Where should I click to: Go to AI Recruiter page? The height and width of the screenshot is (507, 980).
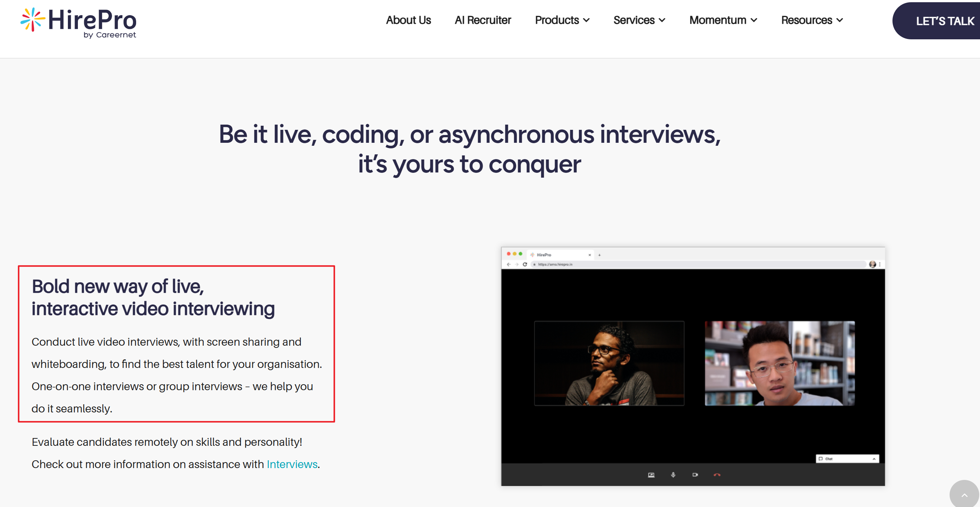(x=483, y=20)
